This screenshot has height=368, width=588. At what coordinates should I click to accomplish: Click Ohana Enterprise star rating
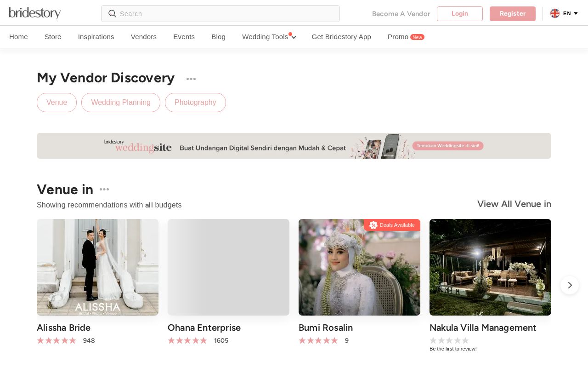tap(187, 340)
